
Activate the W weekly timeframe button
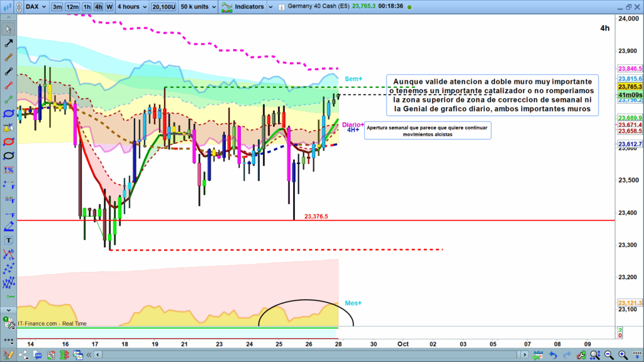[109, 7]
